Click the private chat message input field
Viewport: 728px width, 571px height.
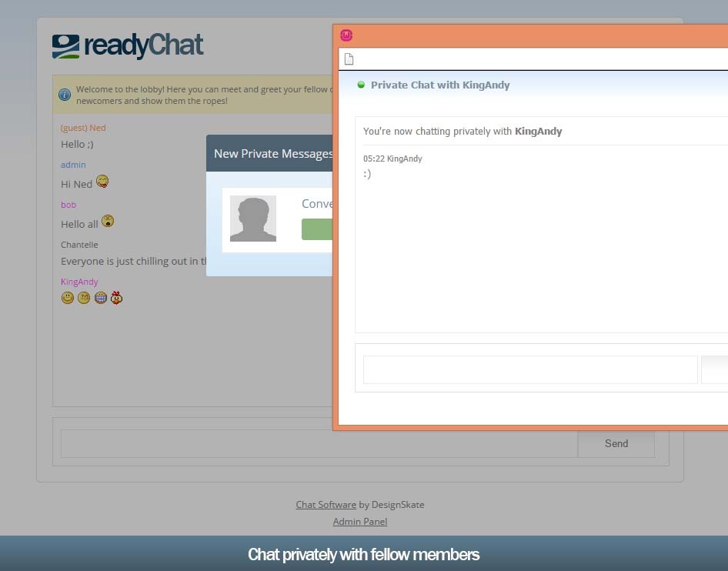point(530,369)
